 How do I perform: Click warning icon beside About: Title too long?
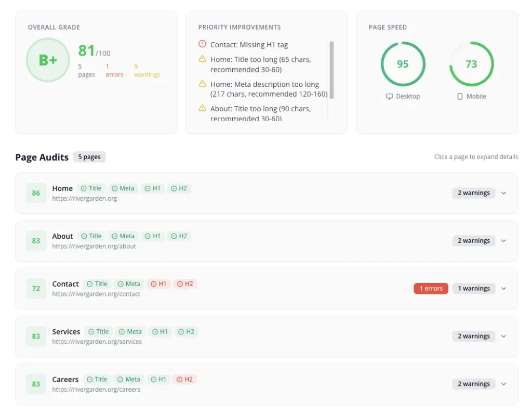(202, 108)
